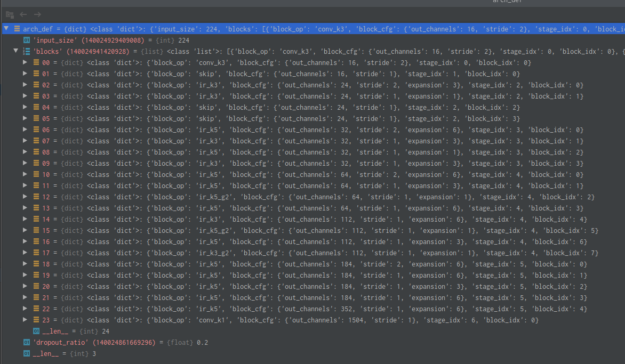Expand block 04 skip entry
The width and height of the screenshot is (625, 364).
click(x=25, y=107)
